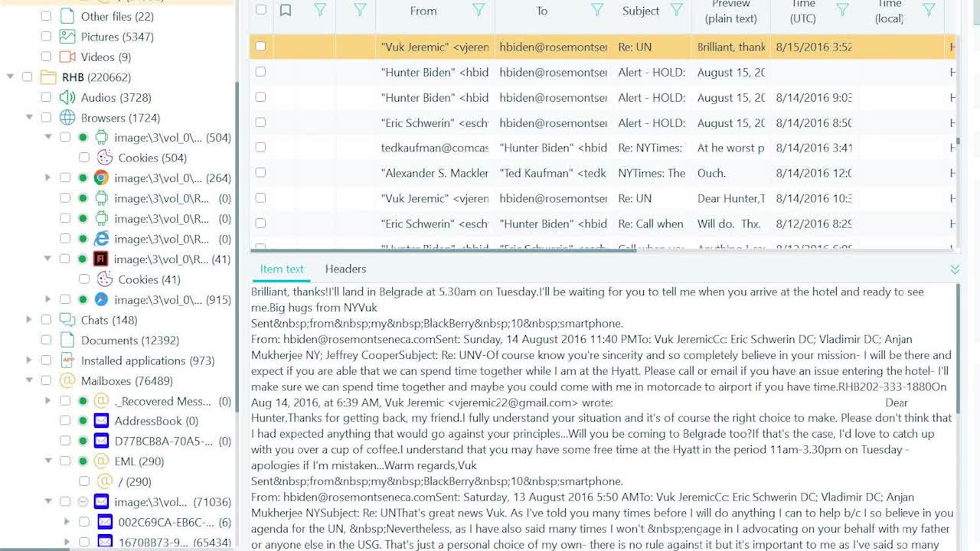Click the AddressBook envelope icon
Image resolution: width=980 pixels, height=551 pixels.
[101, 421]
